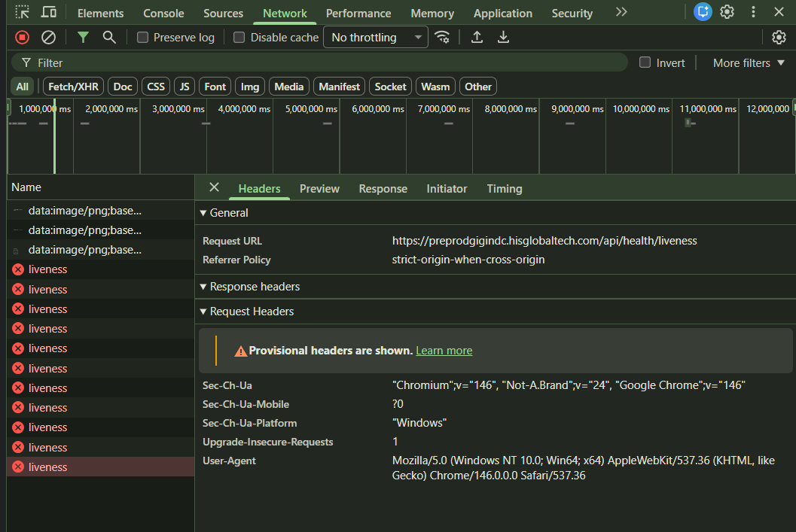Filter requests by CSS type
796x532 pixels.
point(156,87)
